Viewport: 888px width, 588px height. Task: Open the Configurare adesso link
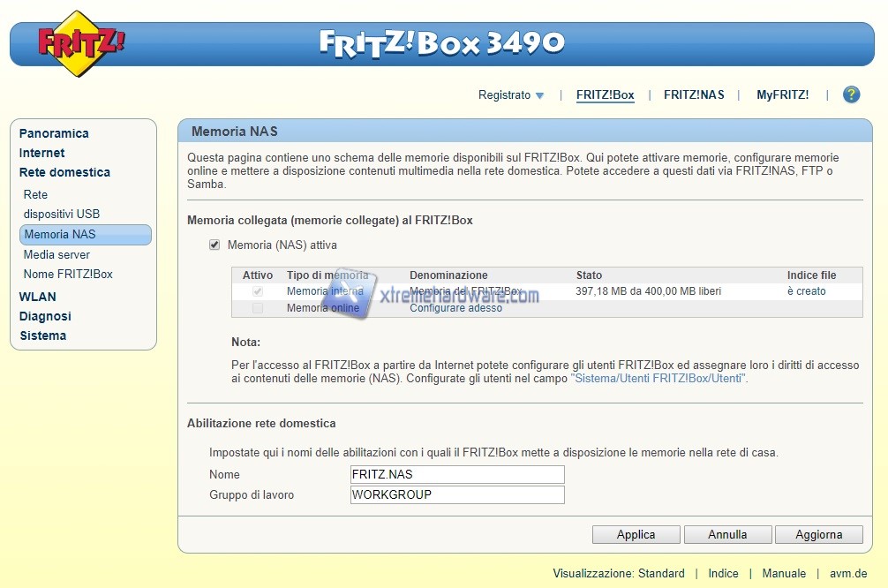455,308
